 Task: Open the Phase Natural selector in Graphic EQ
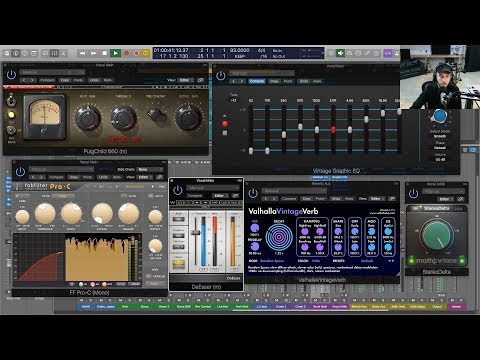click(440, 148)
